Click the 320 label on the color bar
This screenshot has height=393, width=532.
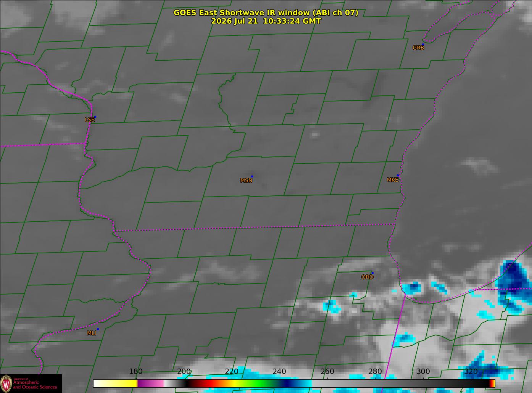coord(471,372)
